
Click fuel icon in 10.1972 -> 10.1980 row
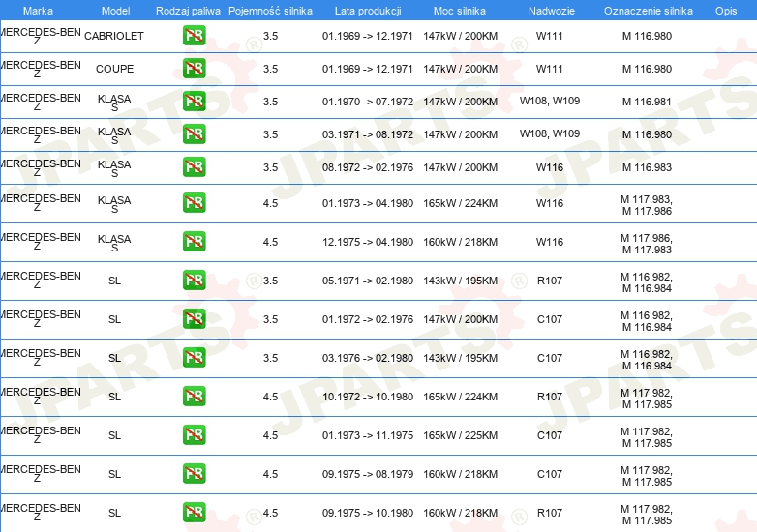(194, 396)
